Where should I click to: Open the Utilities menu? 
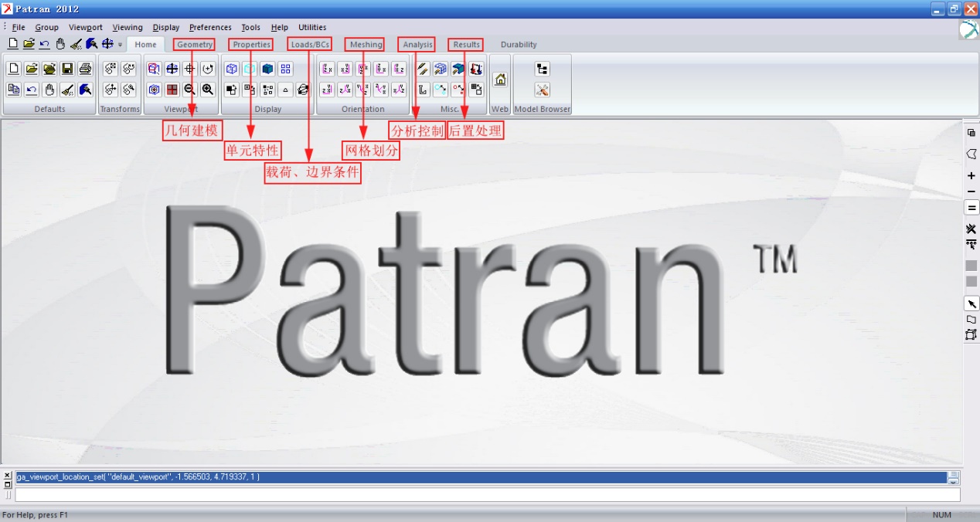(312, 27)
